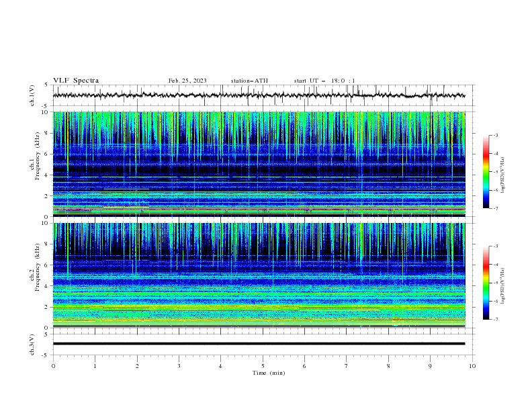The height and width of the screenshot is (411, 532).
Task: Click the "Time (min)" axis title
Action: 269,373
